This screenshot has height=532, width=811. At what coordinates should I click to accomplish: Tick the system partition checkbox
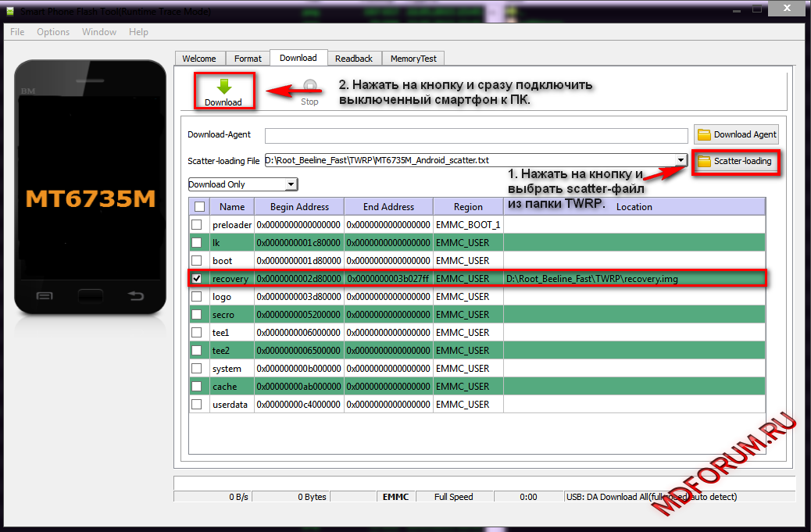tap(197, 369)
